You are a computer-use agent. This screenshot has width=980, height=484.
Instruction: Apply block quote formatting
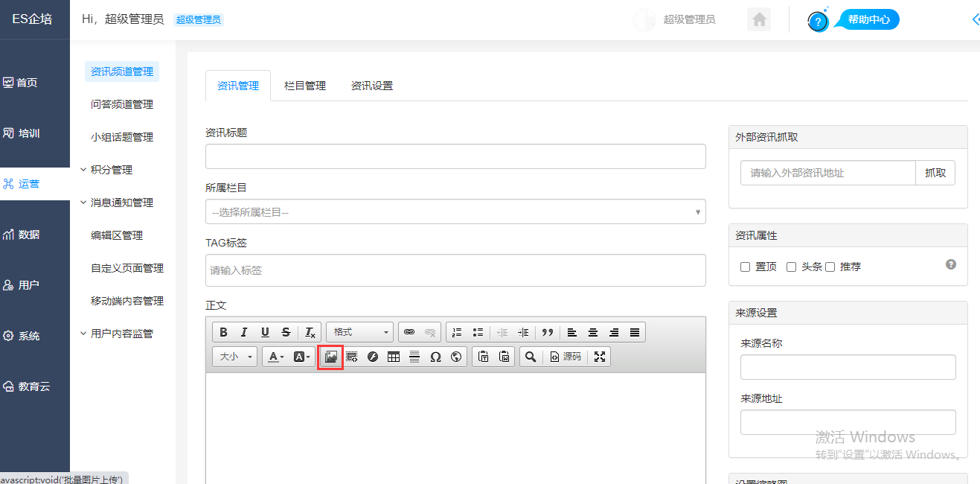[548, 332]
